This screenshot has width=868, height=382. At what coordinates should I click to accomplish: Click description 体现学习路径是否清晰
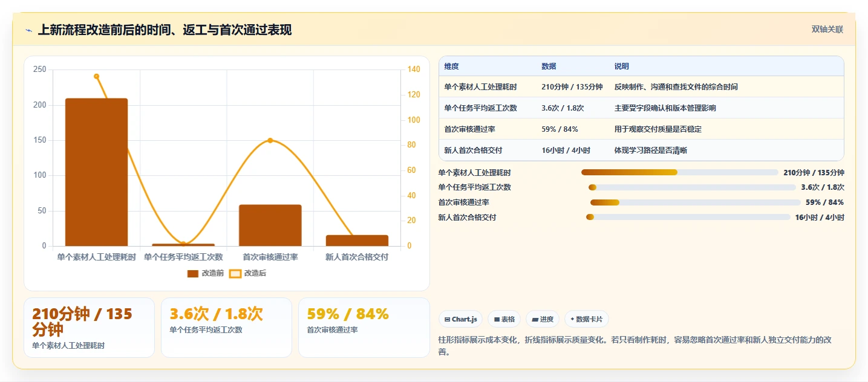point(650,151)
